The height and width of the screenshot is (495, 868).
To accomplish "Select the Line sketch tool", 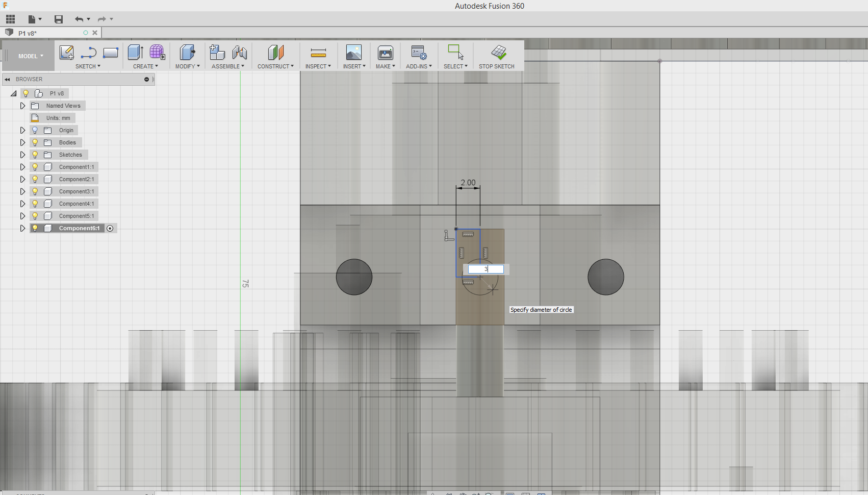I will click(89, 53).
